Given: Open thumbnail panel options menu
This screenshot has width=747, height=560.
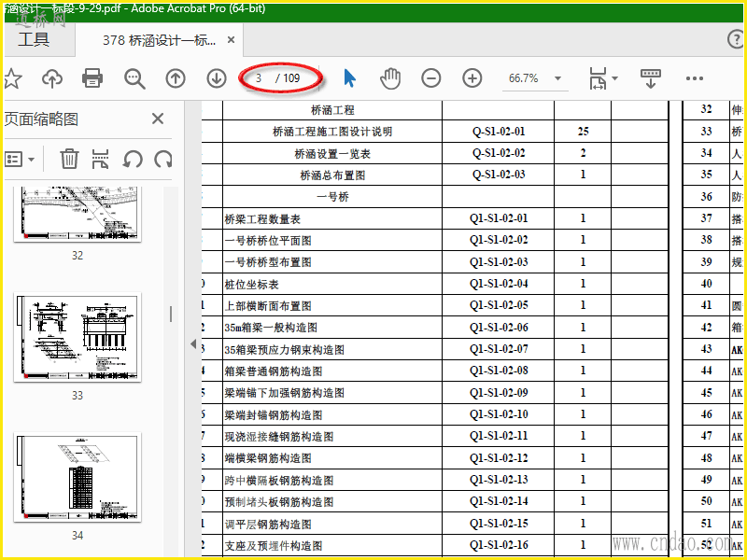Looking at the screenshot, I should (20, 160).
